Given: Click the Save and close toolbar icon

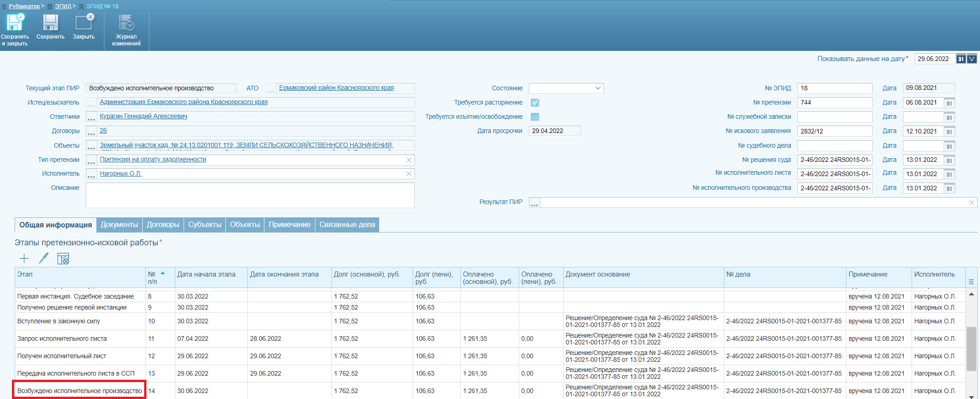Looking at the screenshot, I should click(x=15, y=22).
